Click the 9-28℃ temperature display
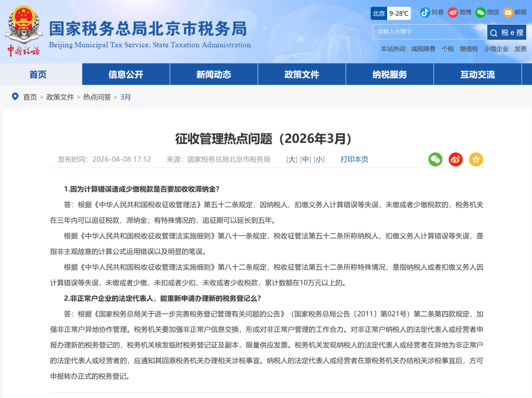The height and width of the screenshot is (398, 532). pos(399,13)
